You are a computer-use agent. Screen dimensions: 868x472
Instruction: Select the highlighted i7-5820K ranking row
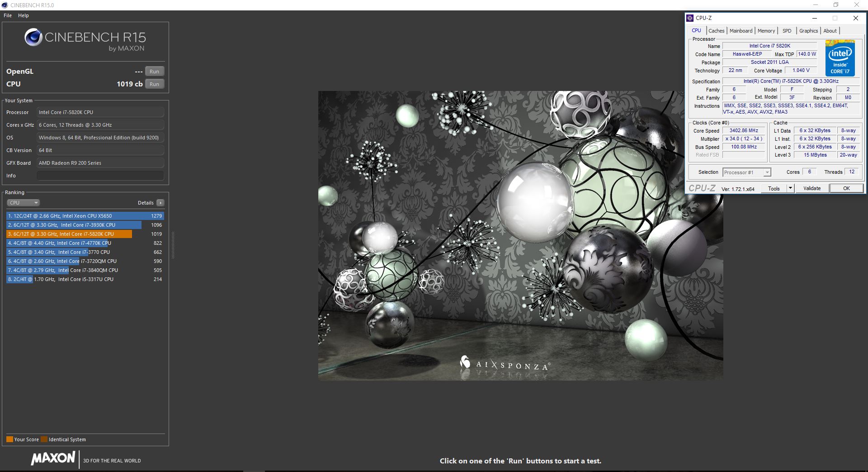coord(85,234)
